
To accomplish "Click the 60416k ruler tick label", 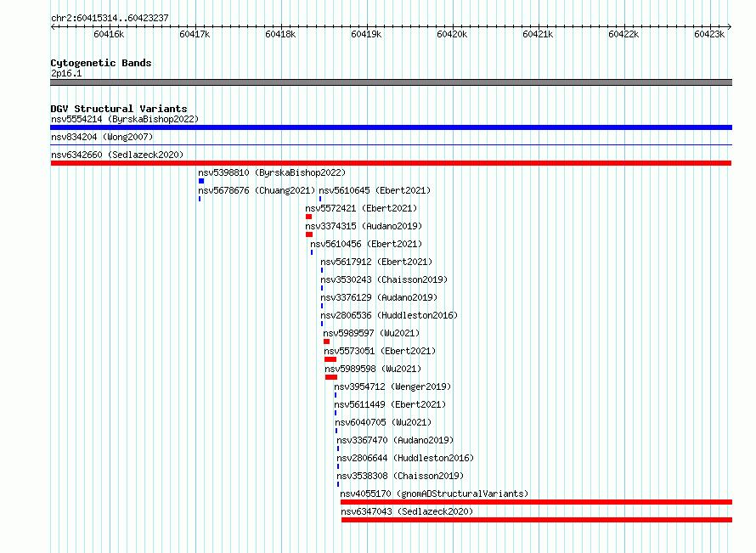I will point(109,34).
